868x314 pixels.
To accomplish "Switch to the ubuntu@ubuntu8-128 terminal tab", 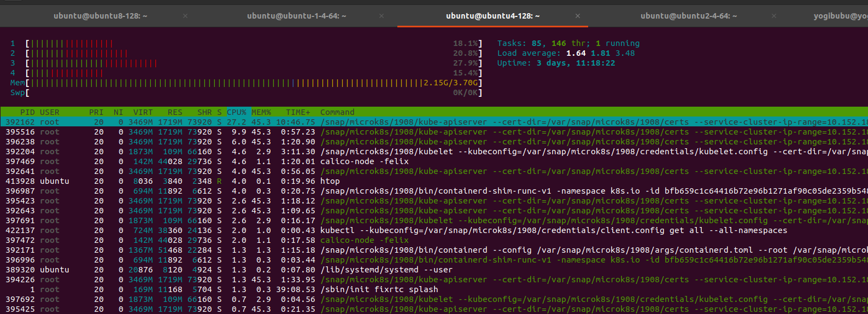I will coord(101,16).
